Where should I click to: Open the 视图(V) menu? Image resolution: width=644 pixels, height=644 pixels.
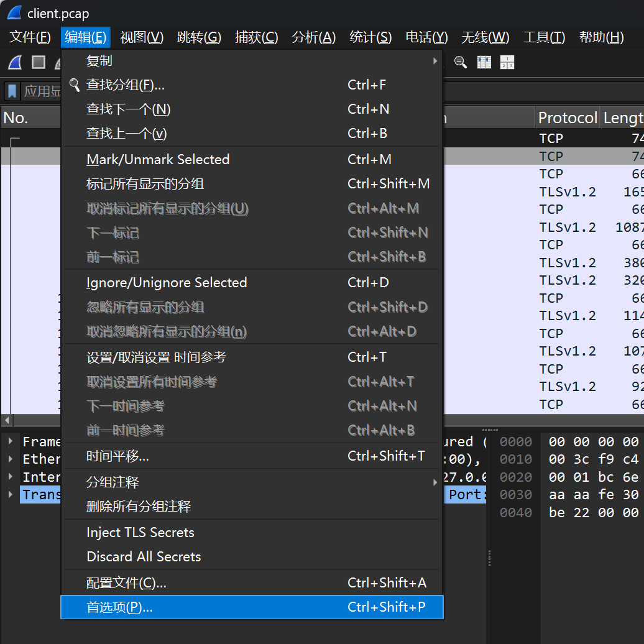coord(142,37)
